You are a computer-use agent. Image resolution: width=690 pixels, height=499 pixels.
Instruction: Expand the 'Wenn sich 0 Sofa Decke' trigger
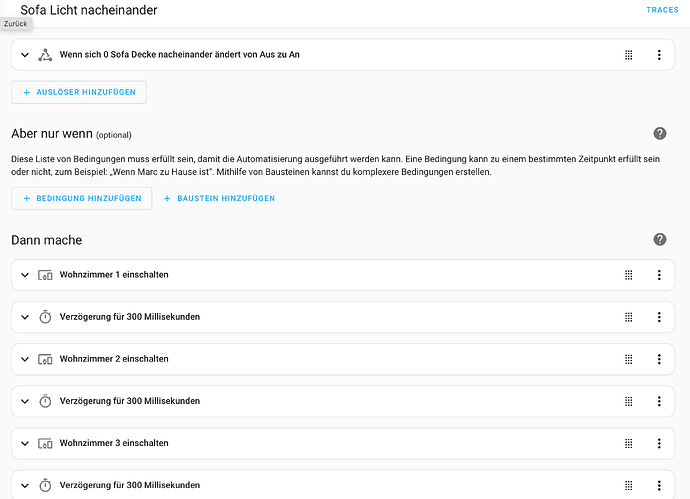pos(25,55)
